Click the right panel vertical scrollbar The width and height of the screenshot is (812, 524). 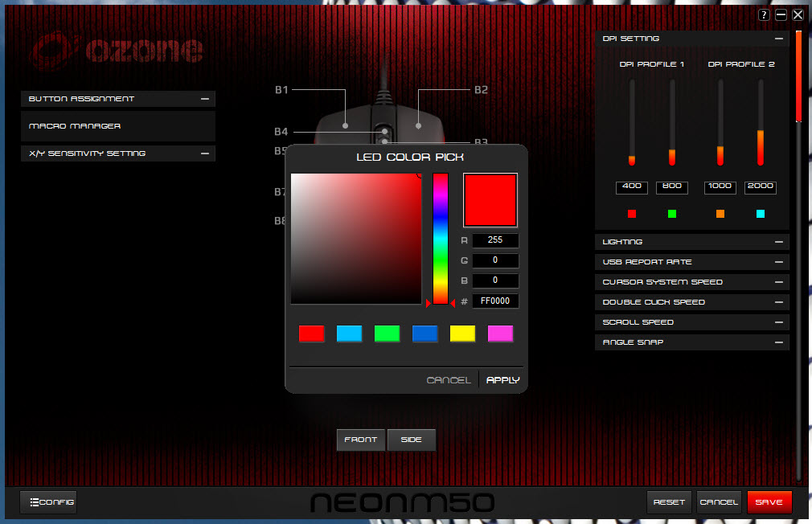[799, 76]
